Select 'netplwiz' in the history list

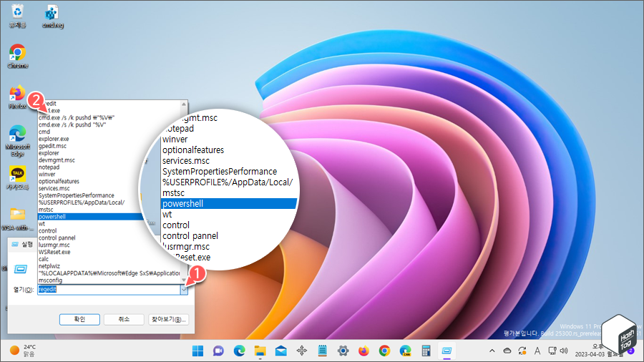[x=109, y=266]
